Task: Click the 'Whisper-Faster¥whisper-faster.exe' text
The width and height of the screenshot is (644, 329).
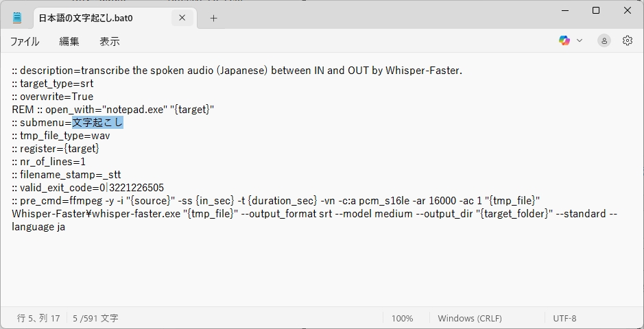Action: (96, 214)
